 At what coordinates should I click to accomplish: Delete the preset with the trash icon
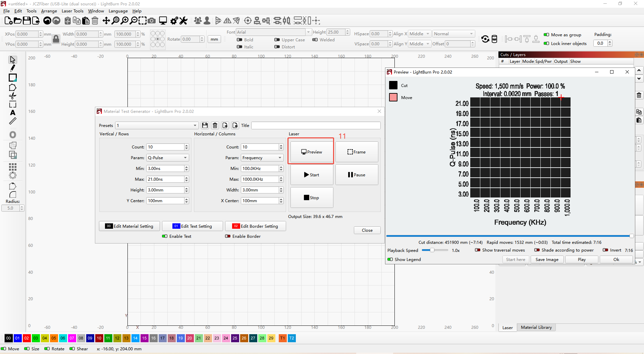pyautogui.click(x=215, y=125)
